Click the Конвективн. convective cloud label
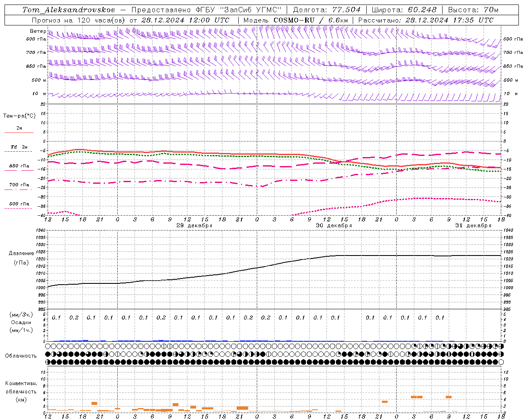This screenshot has height=420, width=525. pos(21,383)
